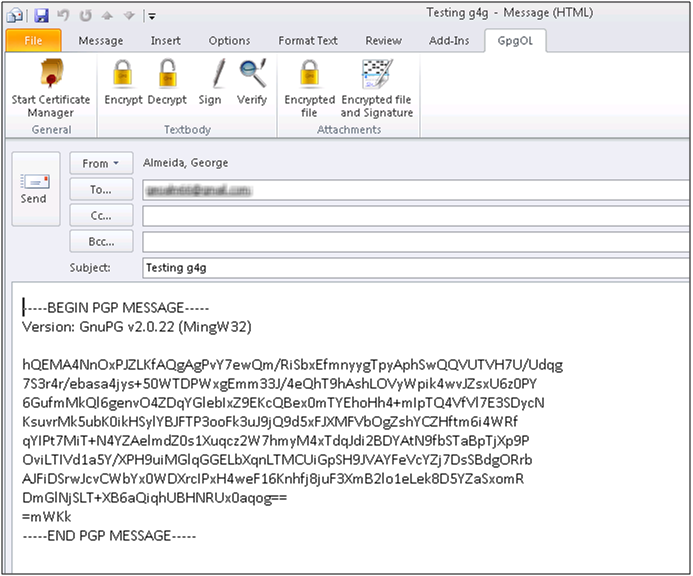Click into the Bcc input field
This screenshot has width=693, height=576.
[415, 242]
